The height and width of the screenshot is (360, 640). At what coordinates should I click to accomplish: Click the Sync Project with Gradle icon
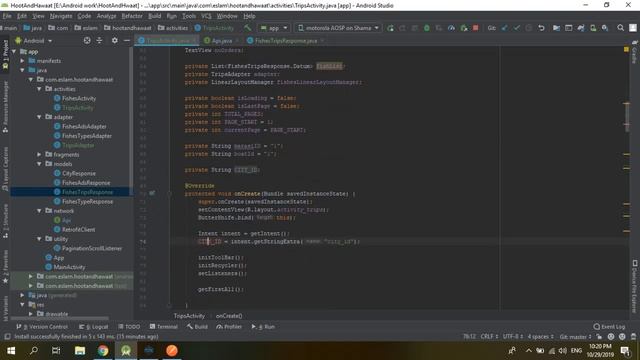[x=581, y=28]
